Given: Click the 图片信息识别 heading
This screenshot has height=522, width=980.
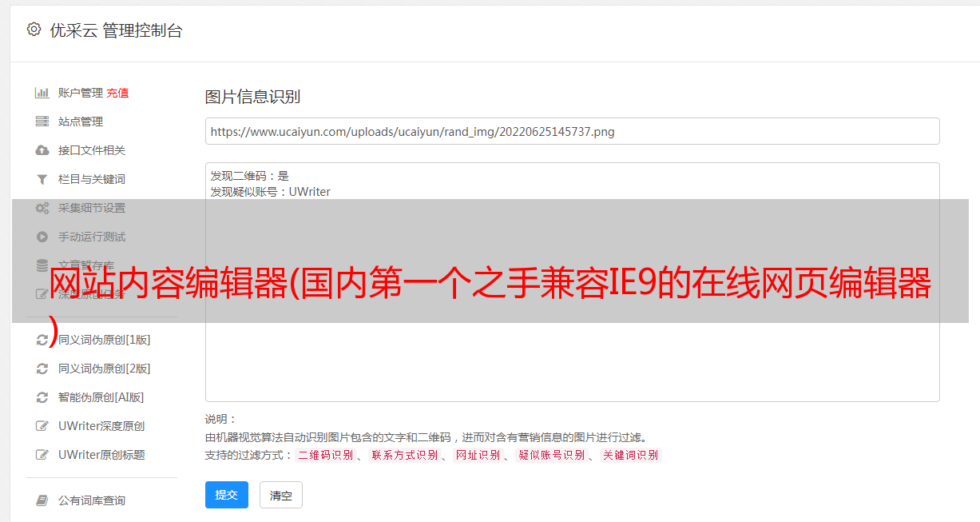Looking at the screenshot, I should (x=252, y=97).
